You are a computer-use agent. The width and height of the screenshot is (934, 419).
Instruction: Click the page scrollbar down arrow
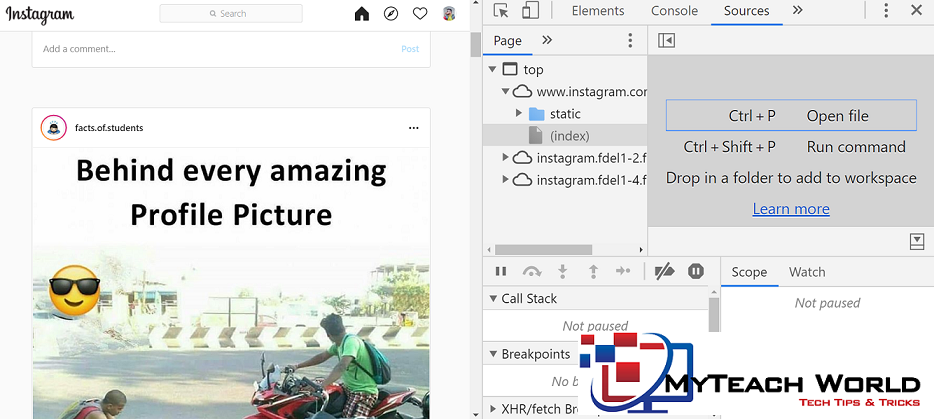coord(475,414)
